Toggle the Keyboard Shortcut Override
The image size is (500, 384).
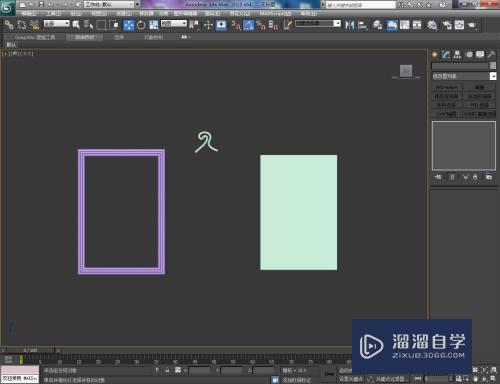coord(221,25)
